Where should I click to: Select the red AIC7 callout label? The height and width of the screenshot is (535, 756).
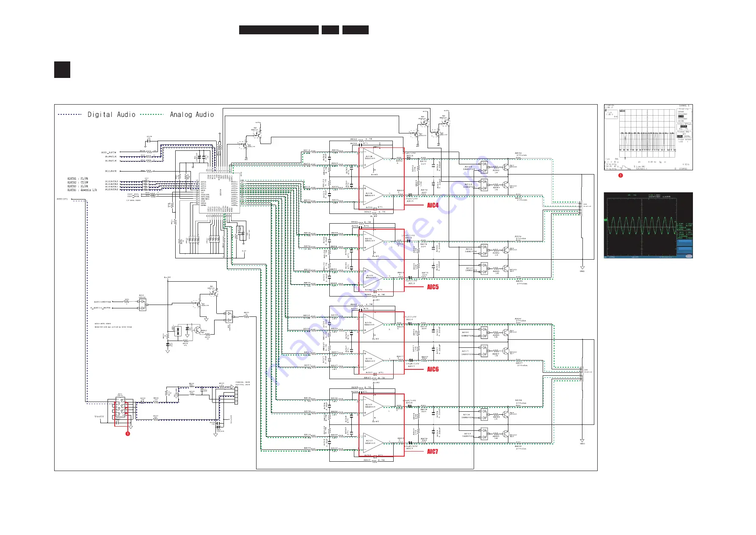coord(433,452)
